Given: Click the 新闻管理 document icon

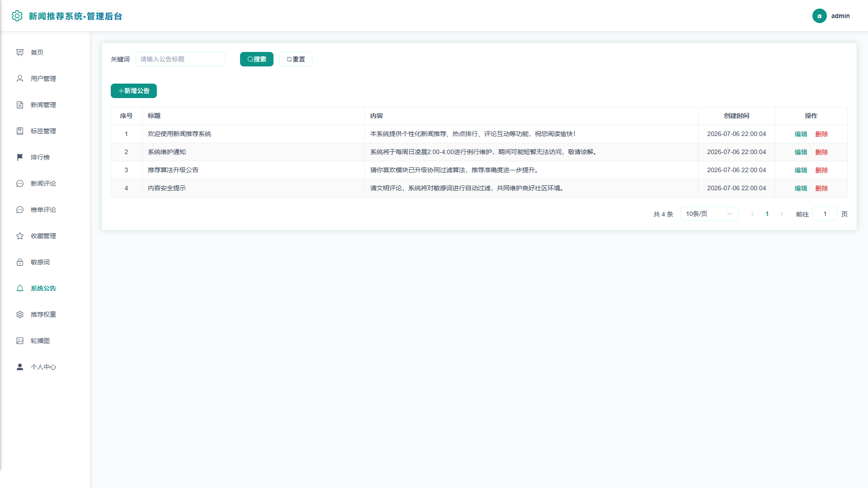Looking at the screenshot, I should [x=20, y=105].
